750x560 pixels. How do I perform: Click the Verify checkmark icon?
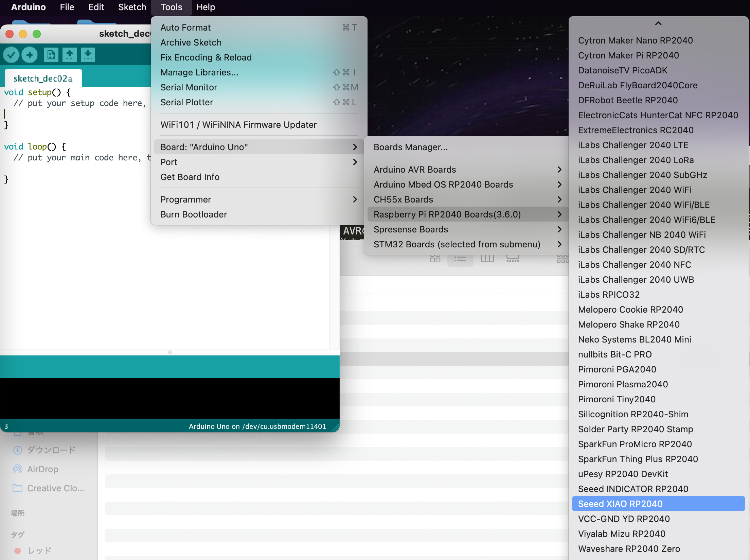pos(11,55)
